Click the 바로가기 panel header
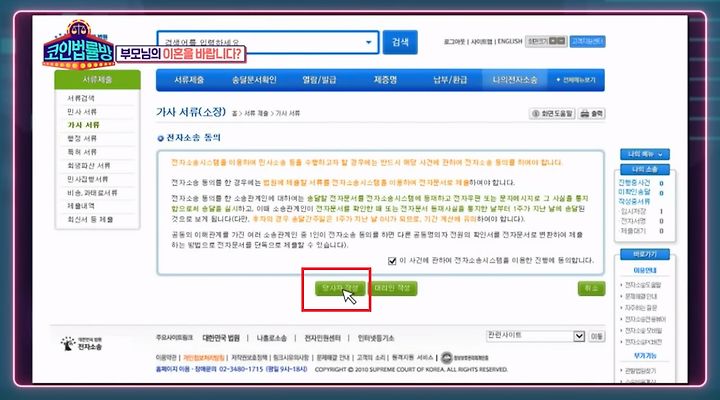The height and width of the screenshot is (400, 720). pos(645,254)
